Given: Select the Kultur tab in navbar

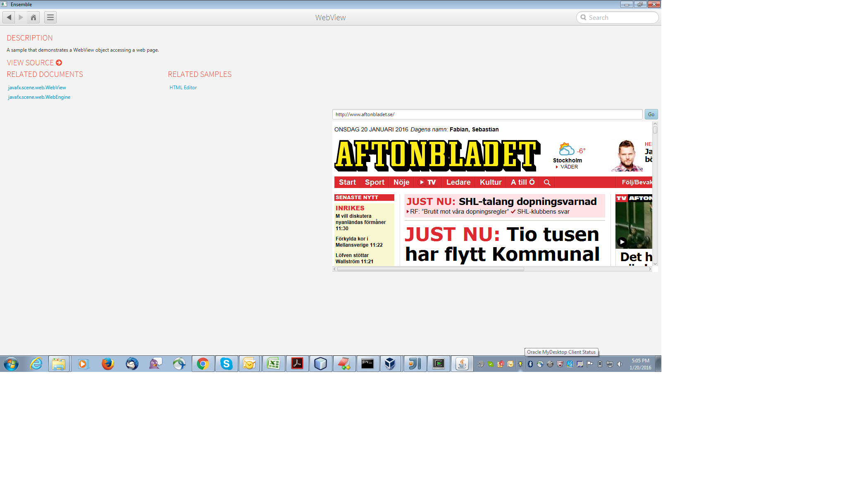Looking at the screenshot, I should tap(491, 182).
